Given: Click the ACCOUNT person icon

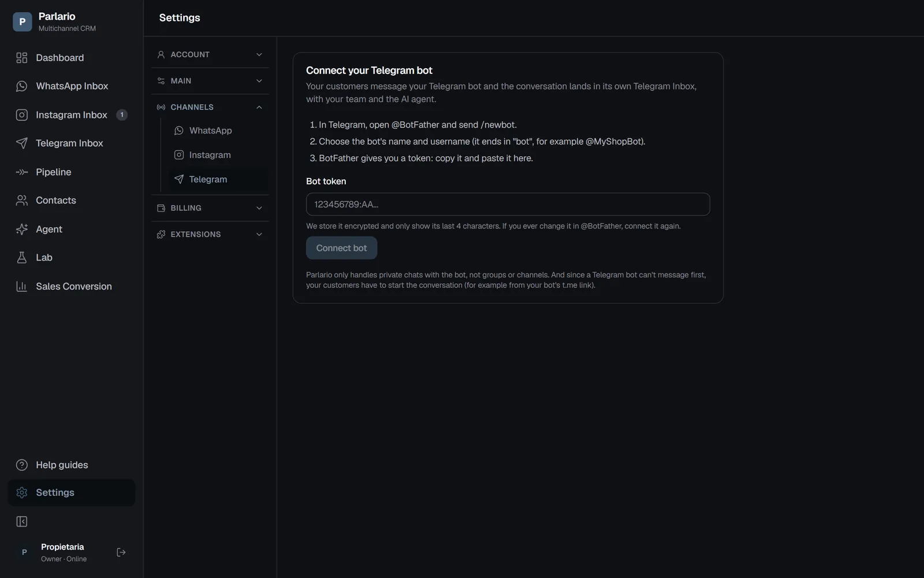Looking at the screenshot, I should (161, 54).
